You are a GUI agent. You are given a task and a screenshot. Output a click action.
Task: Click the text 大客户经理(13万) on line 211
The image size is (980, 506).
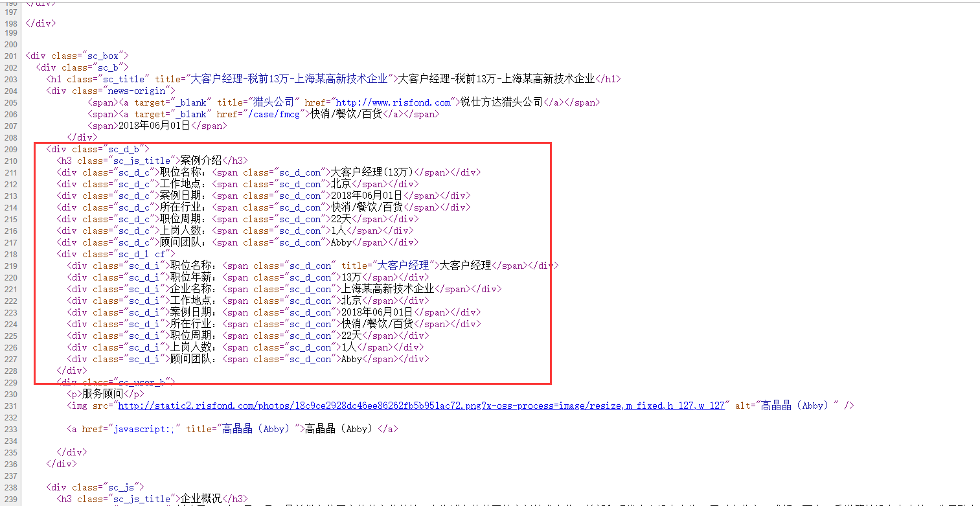point(372,172)
